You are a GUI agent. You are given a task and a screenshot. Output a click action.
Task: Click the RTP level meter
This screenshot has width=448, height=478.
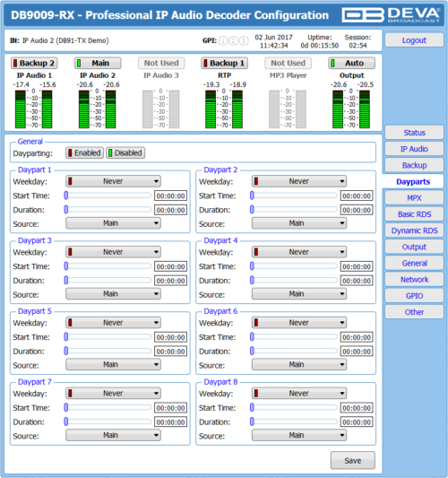[224, 109]
